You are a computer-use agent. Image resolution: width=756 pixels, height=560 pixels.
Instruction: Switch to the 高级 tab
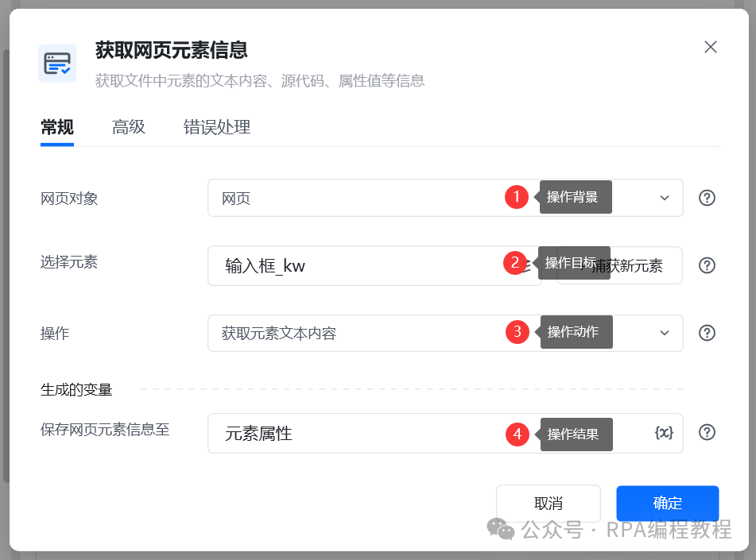coord(129,127)
